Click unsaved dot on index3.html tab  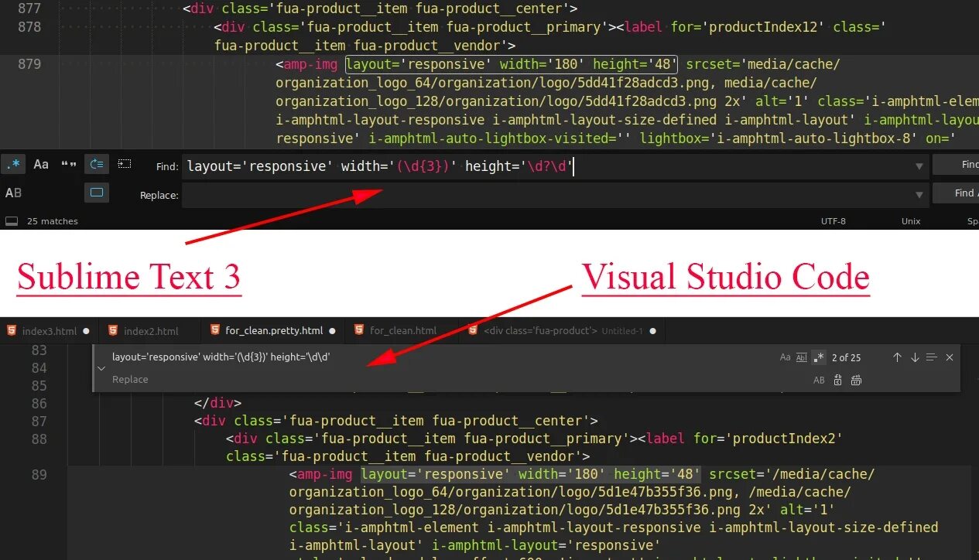pyautogui.click(x=86, y=331)
